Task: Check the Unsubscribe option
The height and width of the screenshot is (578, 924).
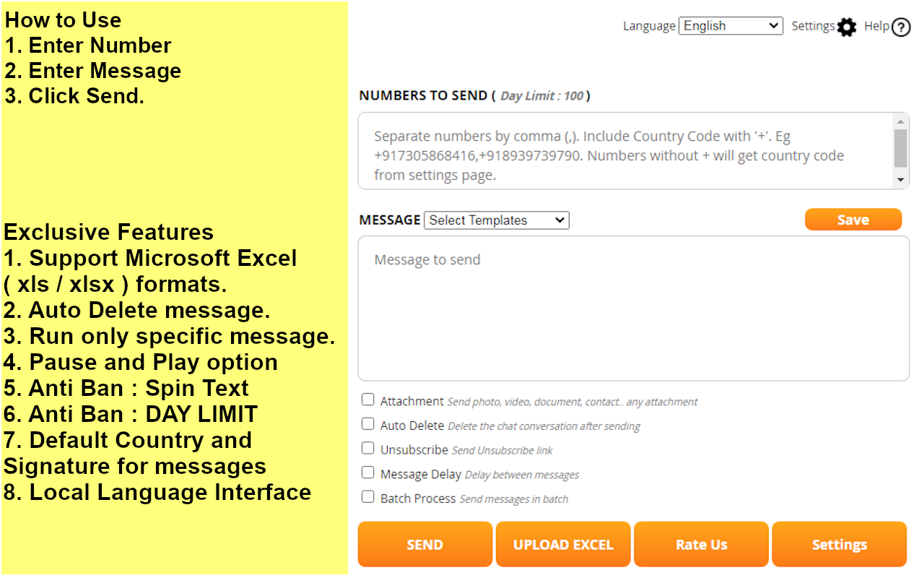Action: click(368, 448)
